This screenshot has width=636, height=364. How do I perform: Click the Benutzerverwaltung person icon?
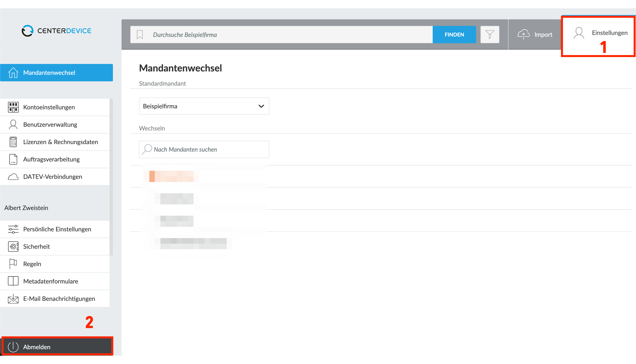point(13,125)
